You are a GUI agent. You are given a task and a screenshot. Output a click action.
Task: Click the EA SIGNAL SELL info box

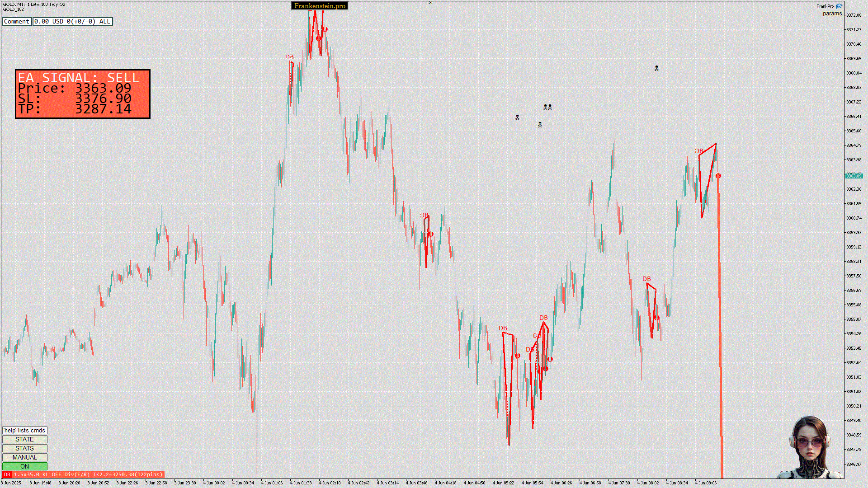pyautogui.click(x=82, y=94)
